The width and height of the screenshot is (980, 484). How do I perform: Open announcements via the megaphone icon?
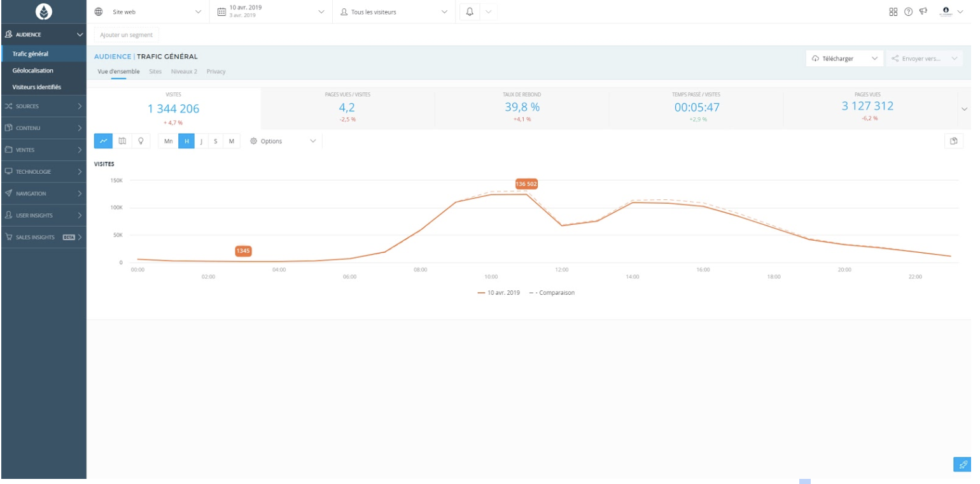[923, 11]
